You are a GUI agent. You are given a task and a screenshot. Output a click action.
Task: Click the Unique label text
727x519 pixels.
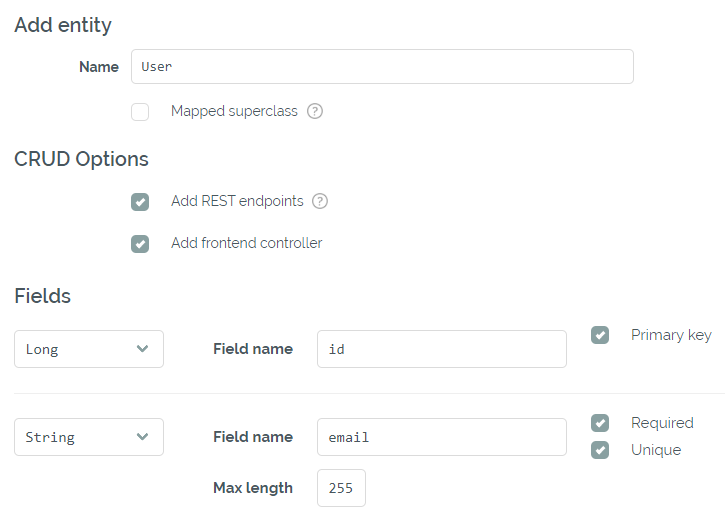656,450
